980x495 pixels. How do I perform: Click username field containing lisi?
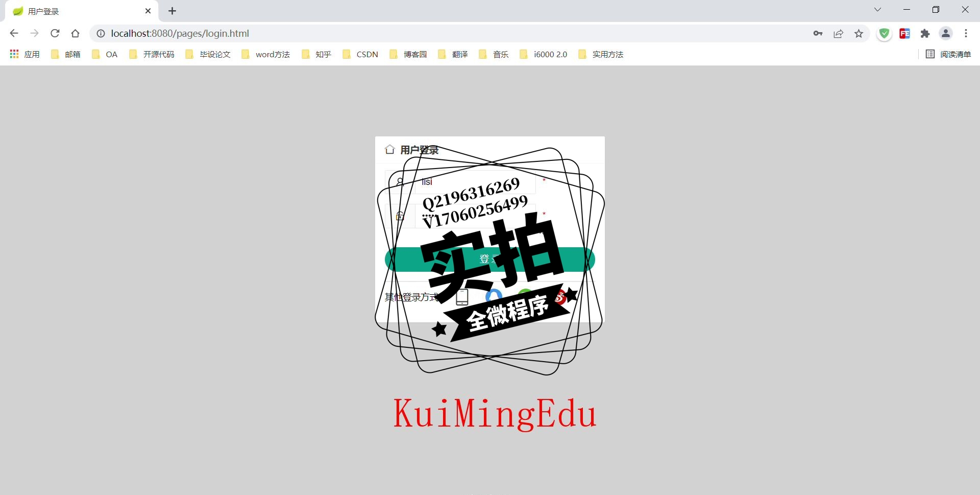pyautogui.click(x=475, y=182)
